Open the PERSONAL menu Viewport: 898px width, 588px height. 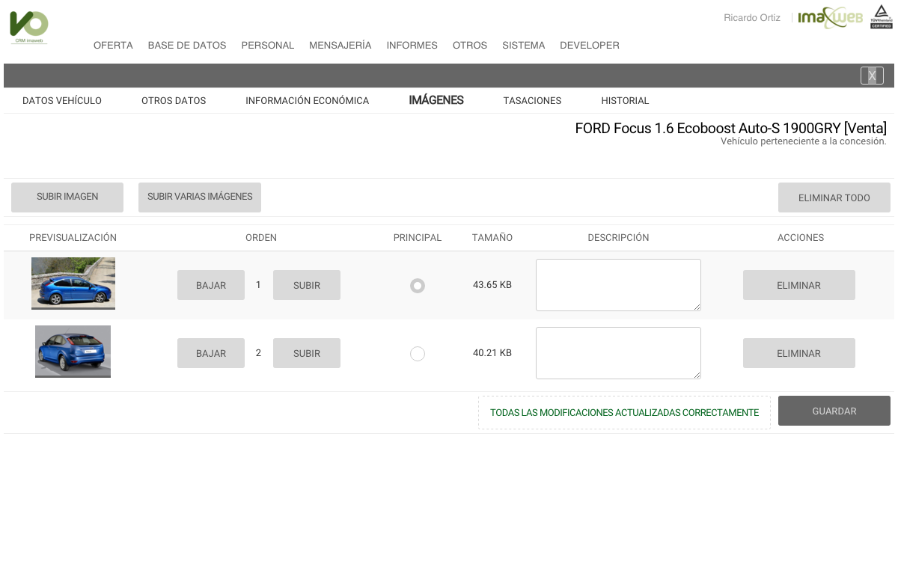point(268,46)
